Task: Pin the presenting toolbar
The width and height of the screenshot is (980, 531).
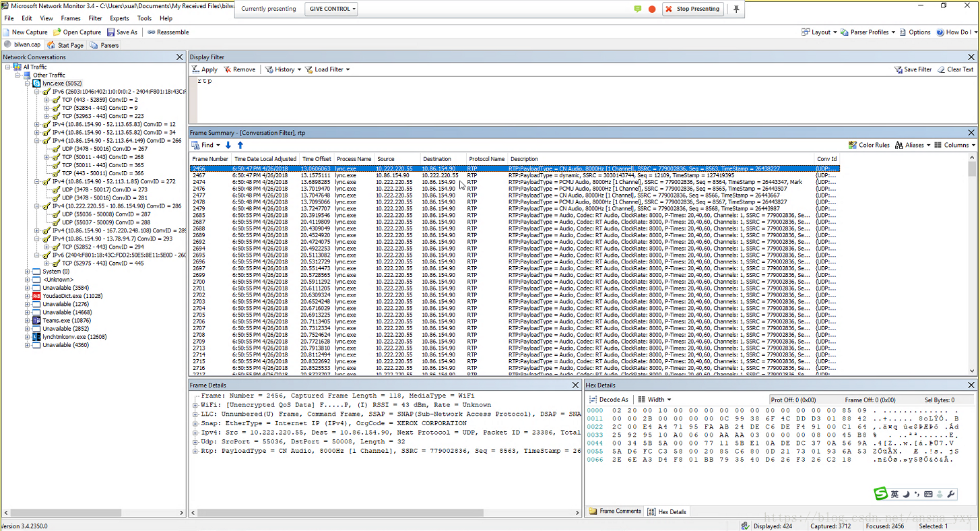Action: 736,9
